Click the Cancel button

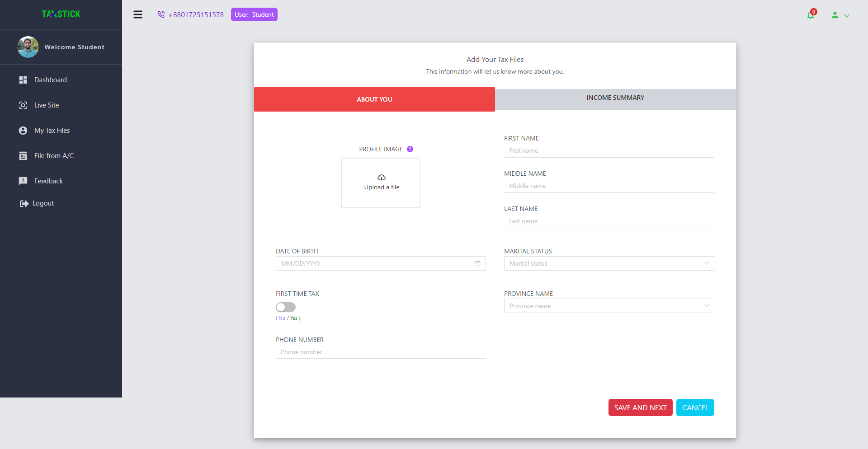click(x=695, y=407)
